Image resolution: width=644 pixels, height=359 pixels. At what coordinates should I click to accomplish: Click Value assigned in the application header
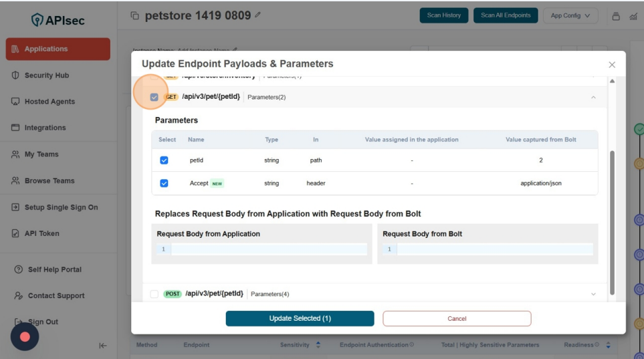(x=411, y=140)
